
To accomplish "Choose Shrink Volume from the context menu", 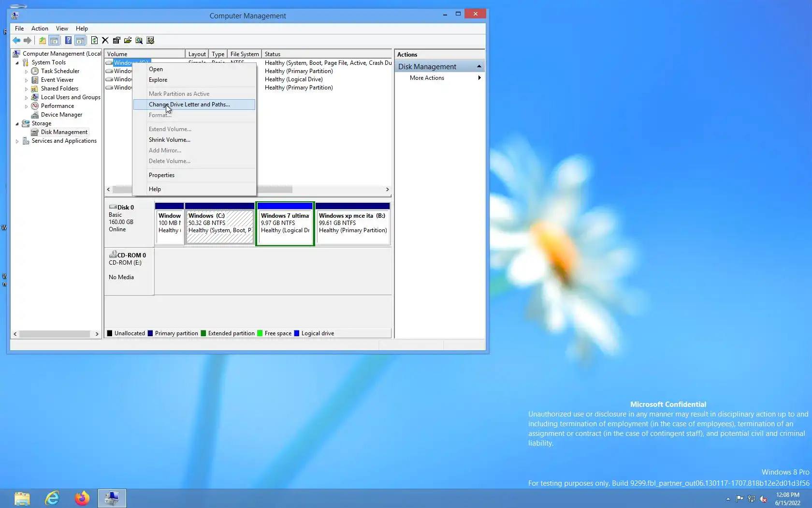I will (194, 140).
